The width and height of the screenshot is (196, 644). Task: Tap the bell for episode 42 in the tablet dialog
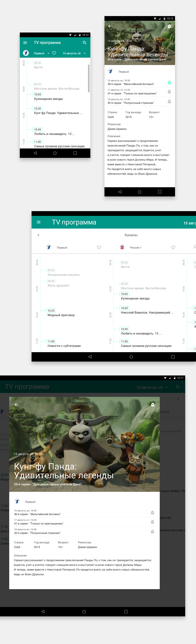[x=152, y=532]
